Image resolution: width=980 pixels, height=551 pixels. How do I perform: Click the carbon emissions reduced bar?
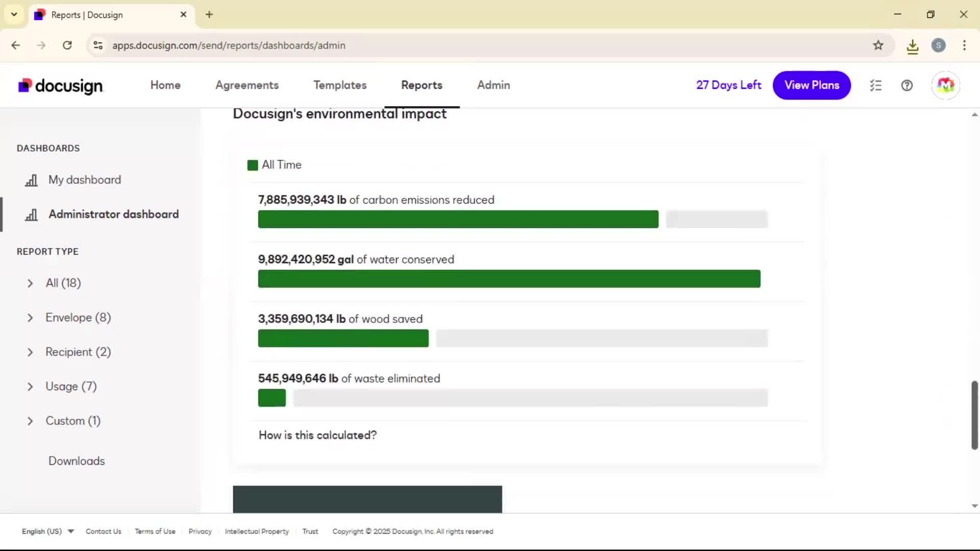[x=458, y=219]
